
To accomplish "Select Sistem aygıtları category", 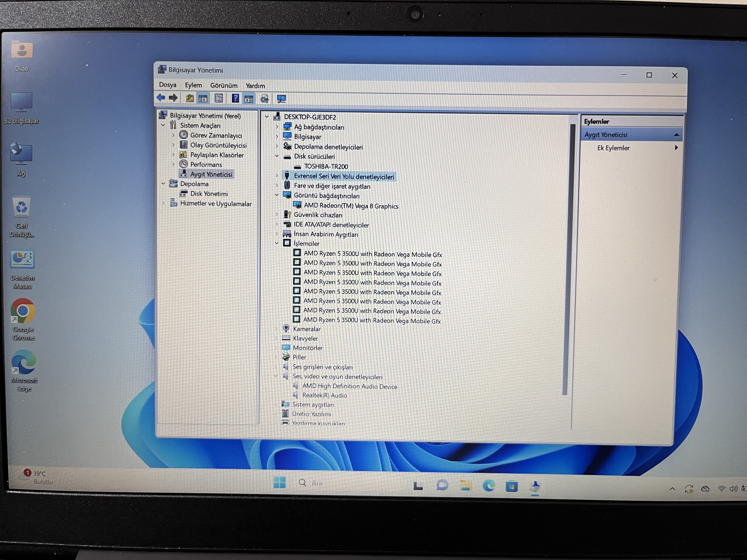I will 313,404.
